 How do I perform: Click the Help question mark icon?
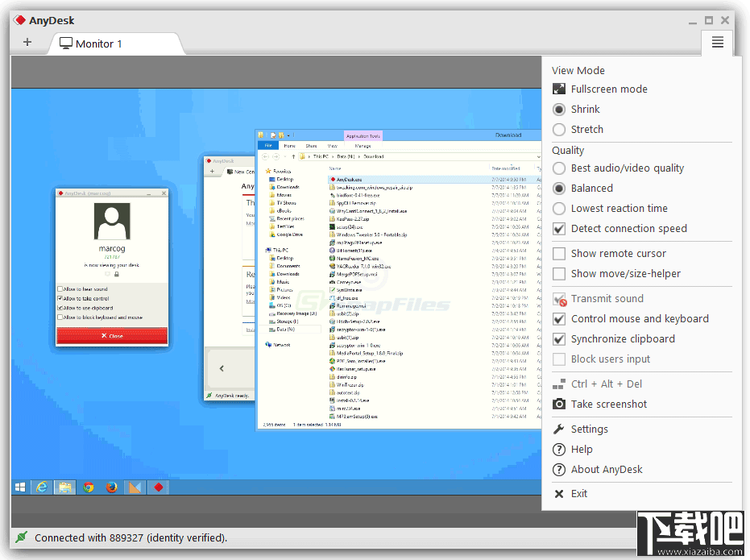tap(559, 450)
